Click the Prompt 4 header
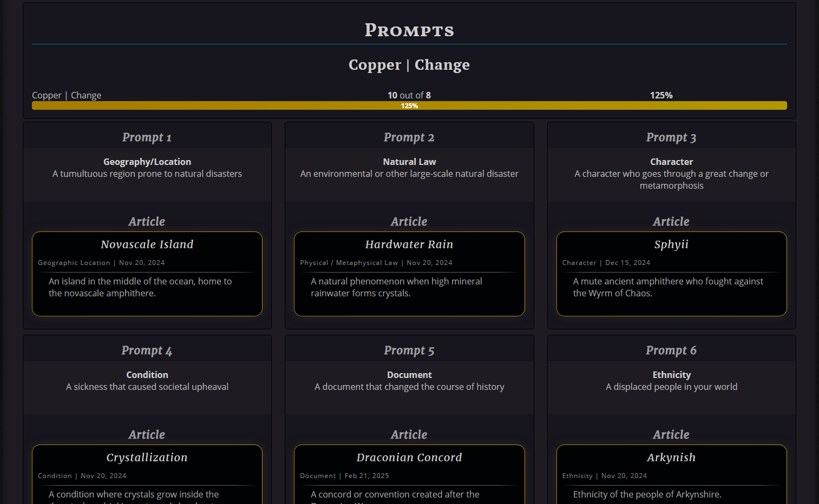819x504 pixels. point(147,350)
